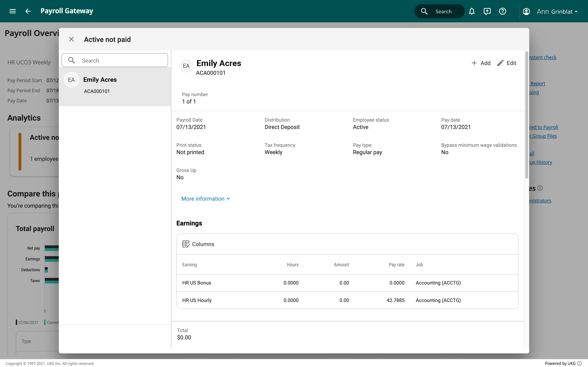Click the back arrow next to Payroll Gateway
588x367 pixels.
pos(28,11)
